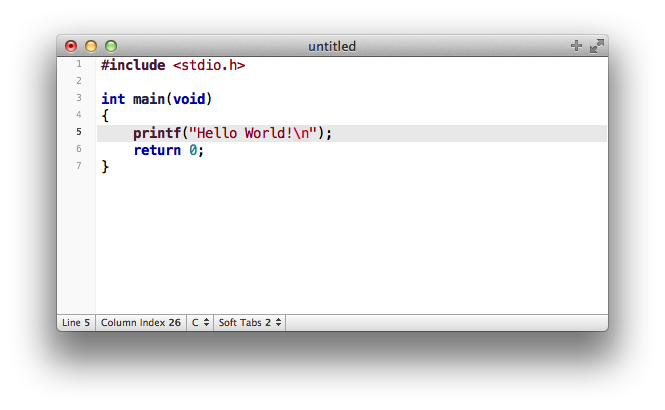Zoom the window with green button
This screenshot has height=410, width=665.
click(111, 46)
